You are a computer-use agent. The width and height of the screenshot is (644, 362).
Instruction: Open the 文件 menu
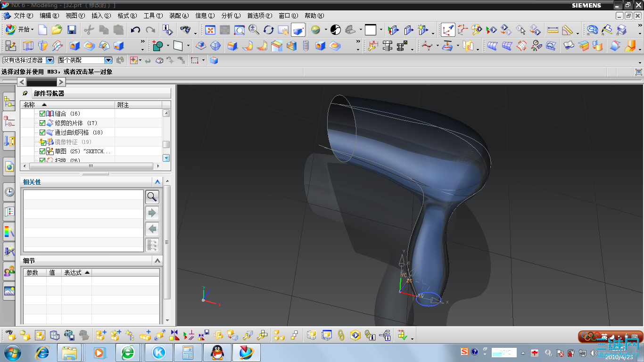coord(23,16)
